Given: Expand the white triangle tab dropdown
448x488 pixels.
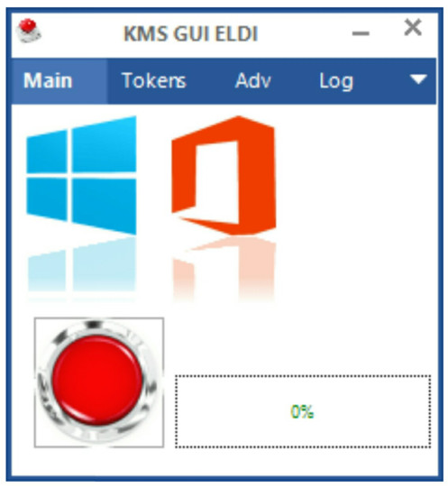Looking at the screenshot, I should 418,79.
